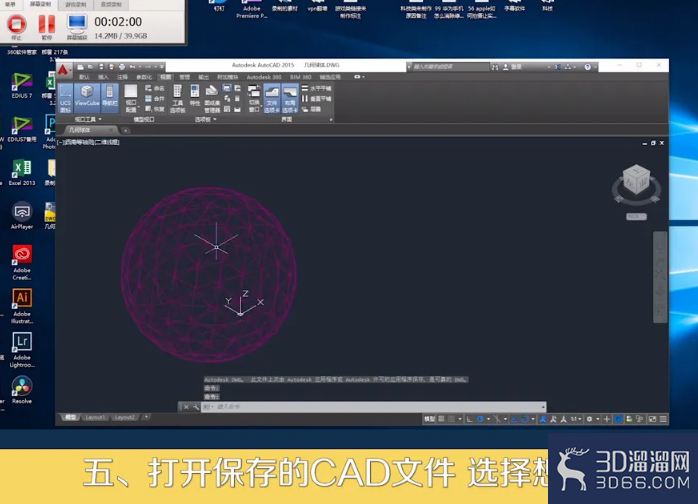Toggle the File Tabs (文件选项卡) button
Viewport: 698px width, 504px height.
pos(272,98)
